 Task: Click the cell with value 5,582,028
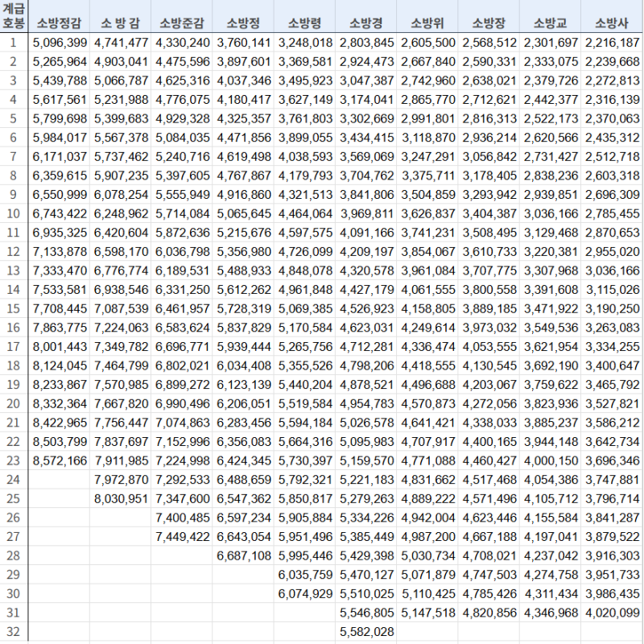366,631
